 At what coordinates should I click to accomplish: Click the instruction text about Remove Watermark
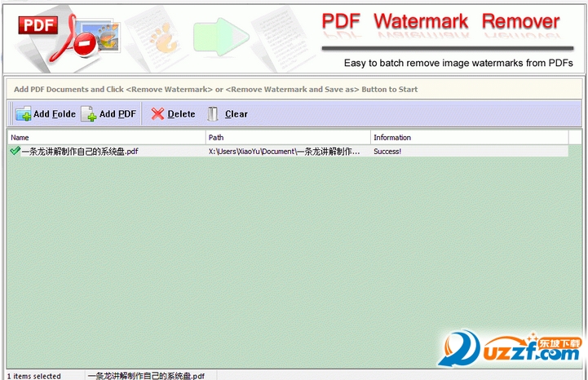(215, 89)
